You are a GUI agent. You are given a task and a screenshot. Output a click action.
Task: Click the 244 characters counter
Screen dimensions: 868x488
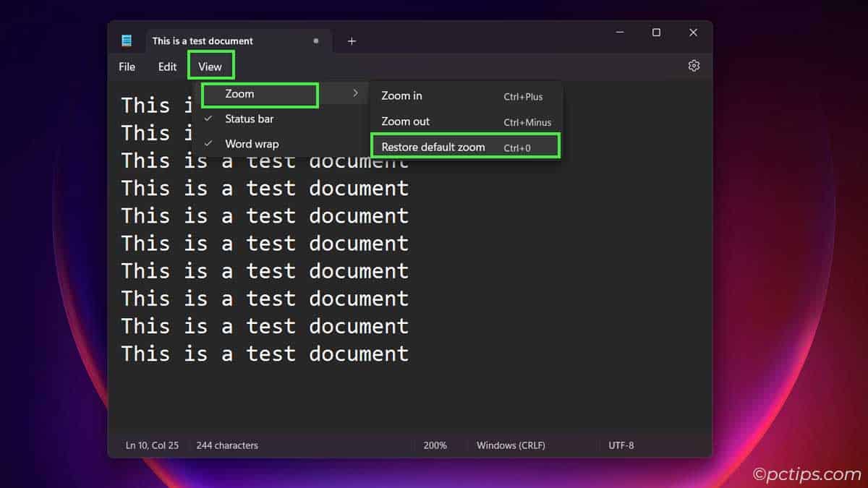[x=226, y=445]
